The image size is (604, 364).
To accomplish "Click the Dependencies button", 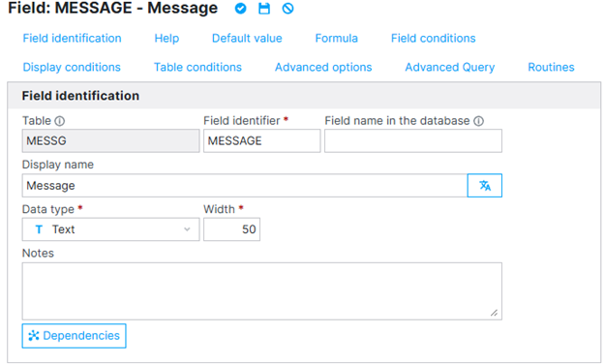I will 74,336.
